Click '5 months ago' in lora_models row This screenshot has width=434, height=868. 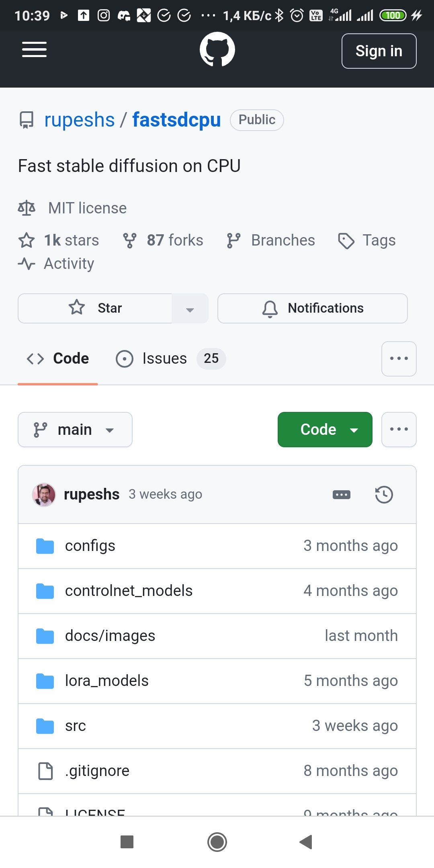[351, 681]
